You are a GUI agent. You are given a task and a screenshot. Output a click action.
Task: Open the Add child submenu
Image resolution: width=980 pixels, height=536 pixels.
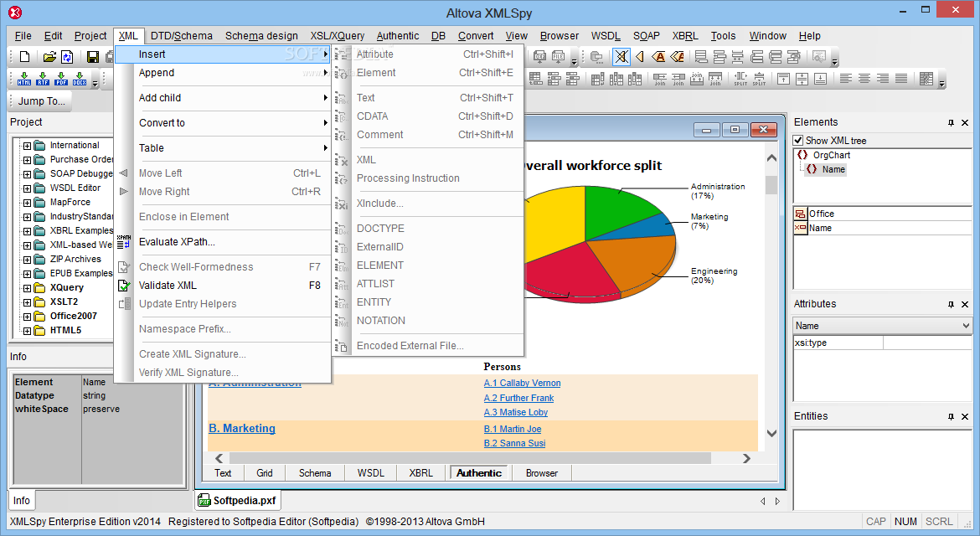click(x=223, y=98)
